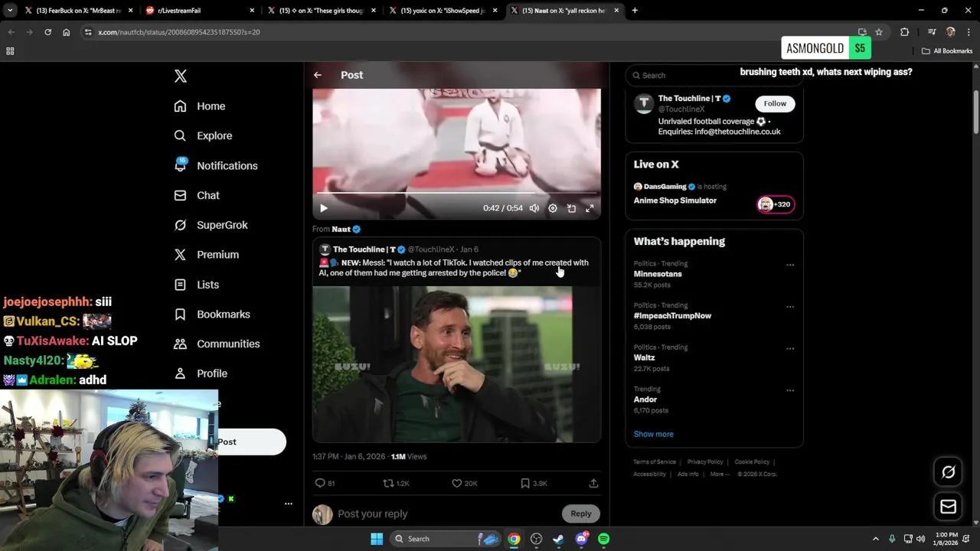Open video settings gear
The height and width of the screenshot is (551, 980).
(553, 208)
